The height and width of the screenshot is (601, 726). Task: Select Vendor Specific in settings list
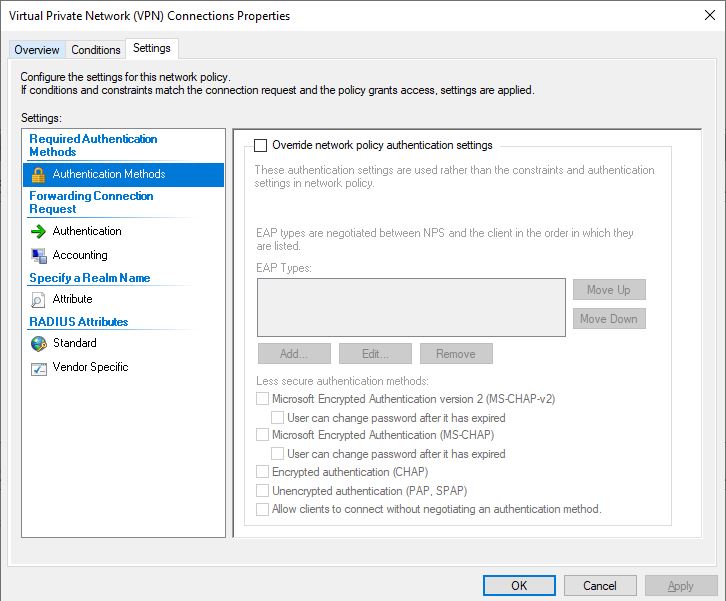90,367
